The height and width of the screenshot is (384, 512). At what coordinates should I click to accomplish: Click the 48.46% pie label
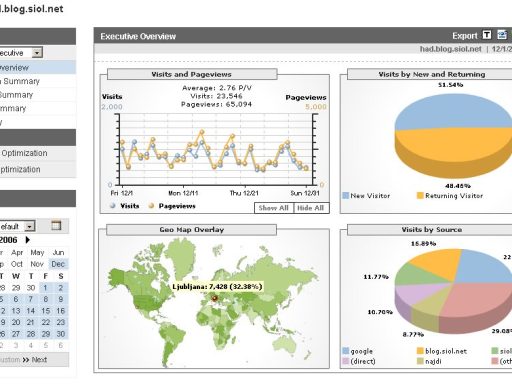coord(457,186)
